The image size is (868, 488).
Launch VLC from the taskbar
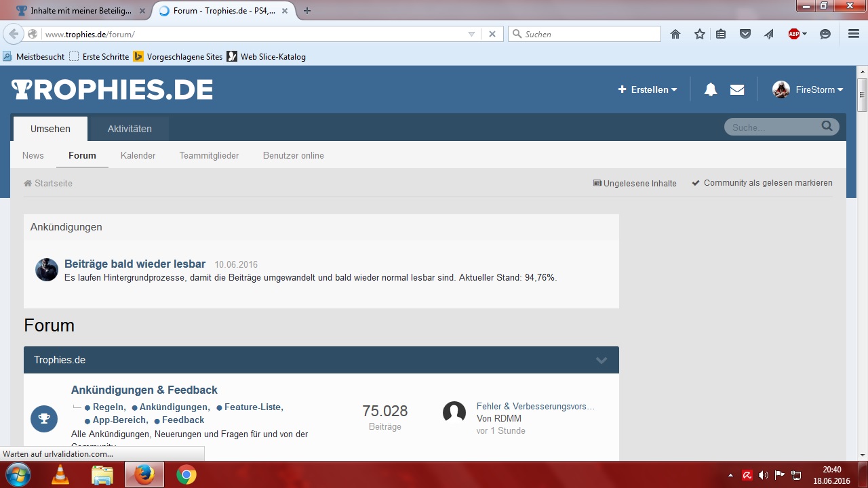[x=60, y=475]
